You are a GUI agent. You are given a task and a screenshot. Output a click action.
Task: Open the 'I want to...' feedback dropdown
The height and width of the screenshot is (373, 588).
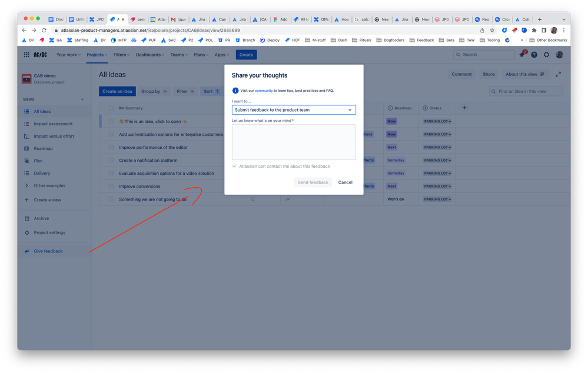tap(294, 109)
